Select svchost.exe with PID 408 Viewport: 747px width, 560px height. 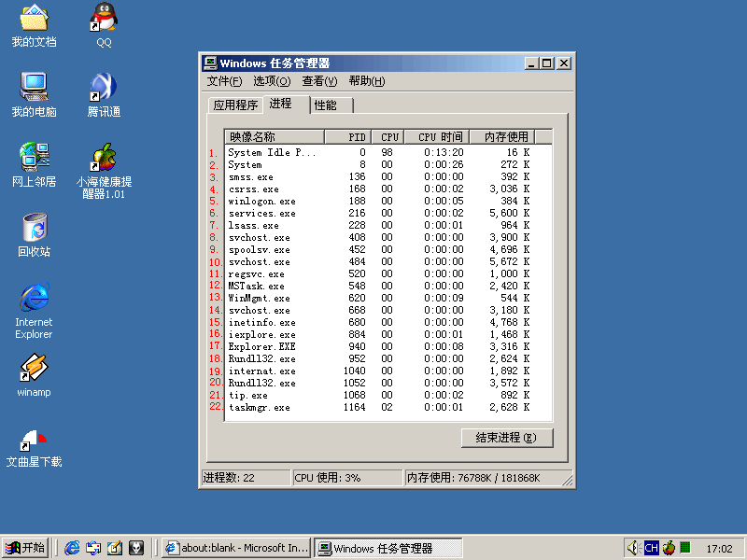click(388, 238)
